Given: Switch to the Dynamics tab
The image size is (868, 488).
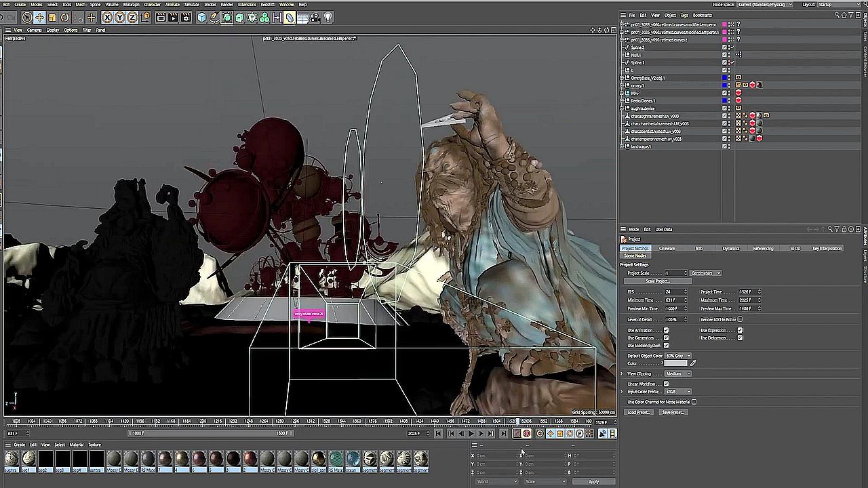Looking at the screenshot, I should click(730, 248).
